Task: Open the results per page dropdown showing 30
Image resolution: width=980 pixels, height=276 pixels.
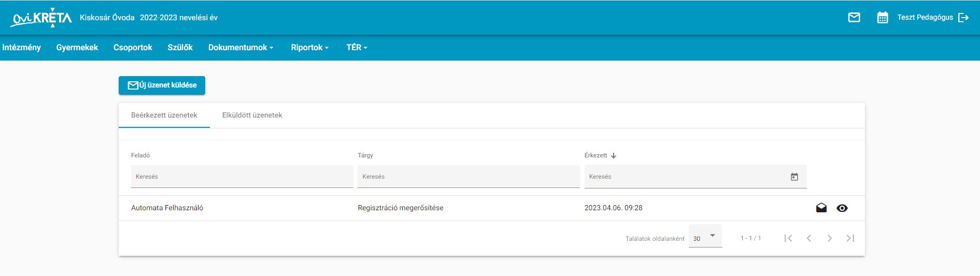Action: 705,237
